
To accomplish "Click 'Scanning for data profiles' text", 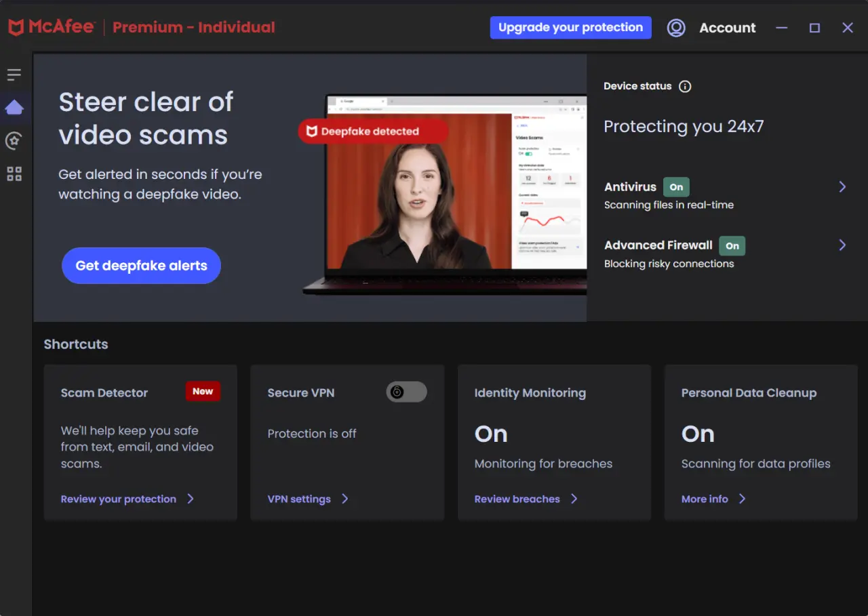I will point(756,464).
